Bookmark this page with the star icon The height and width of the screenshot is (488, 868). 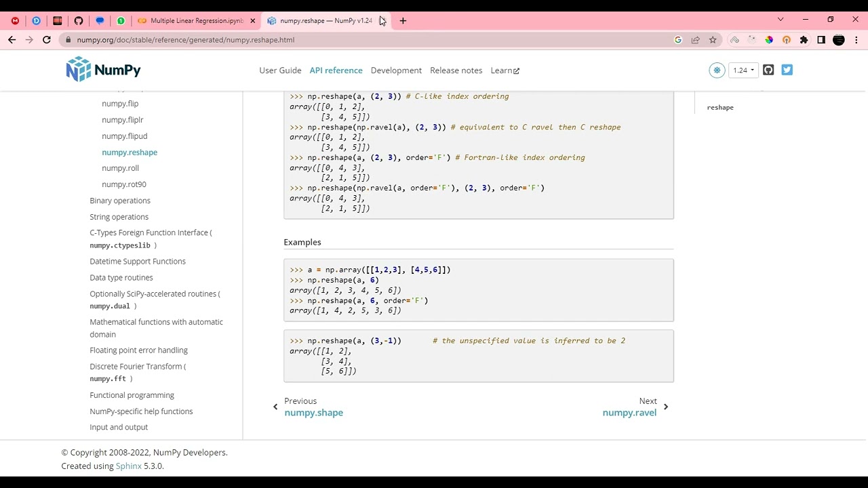[x=713, y=40]
